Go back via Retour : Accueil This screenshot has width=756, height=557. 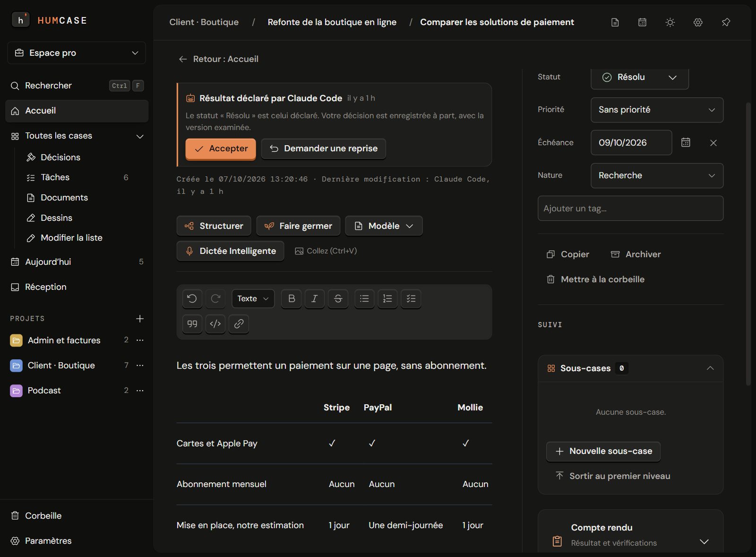coord(218,59)
